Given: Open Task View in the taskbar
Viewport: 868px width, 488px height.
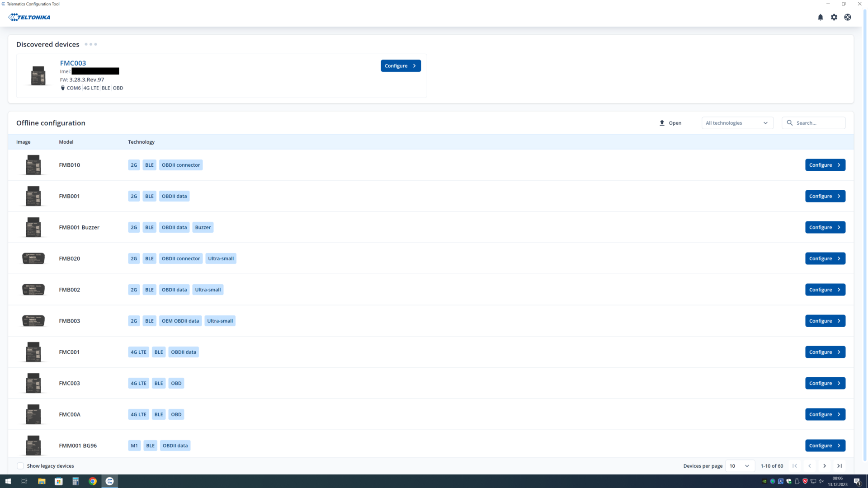Looking at the screenshot, I should [x=24, y=481].
